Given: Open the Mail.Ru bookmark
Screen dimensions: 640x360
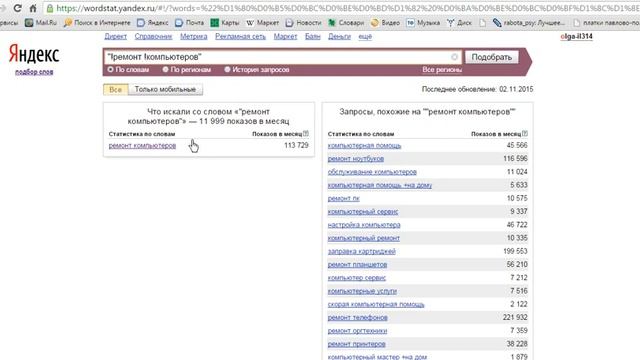Looking at the screenshot, I should (40, 23).
